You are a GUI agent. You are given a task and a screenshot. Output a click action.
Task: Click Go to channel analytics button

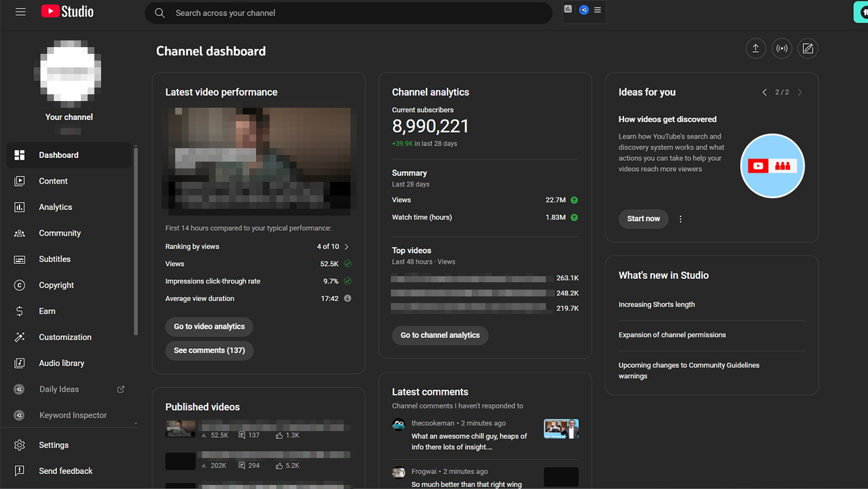point(440,335)
